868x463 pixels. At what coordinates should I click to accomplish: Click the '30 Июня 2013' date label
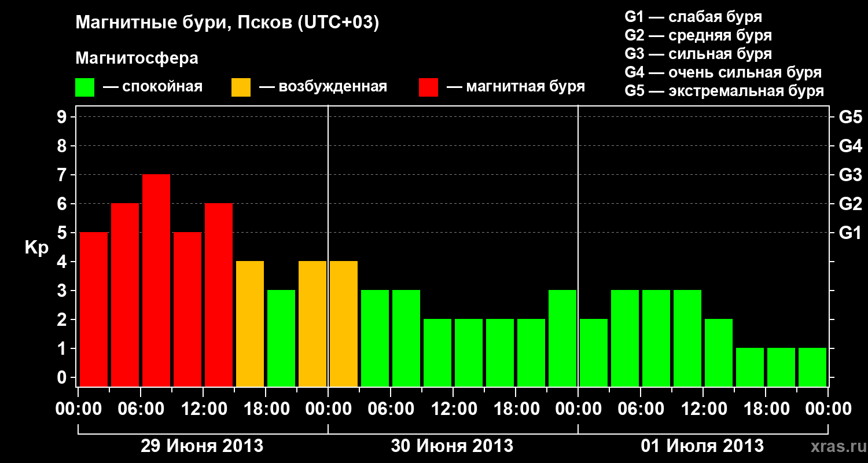pos(453,446)
